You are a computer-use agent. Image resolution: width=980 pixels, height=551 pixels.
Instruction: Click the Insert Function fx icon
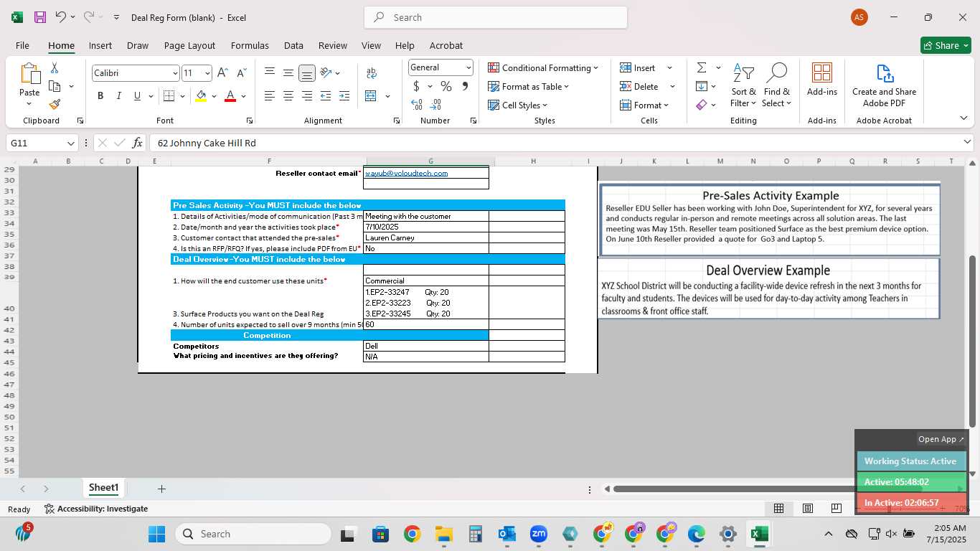click(138, 143)
